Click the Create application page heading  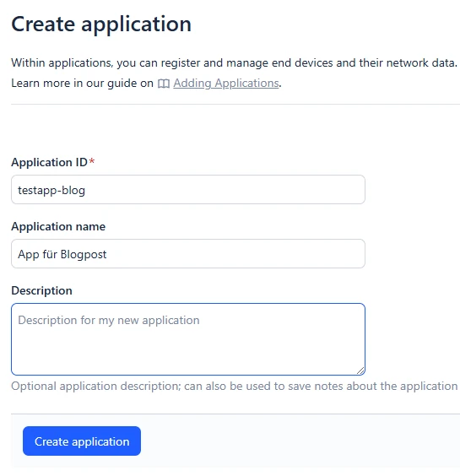tap(101, 24)
